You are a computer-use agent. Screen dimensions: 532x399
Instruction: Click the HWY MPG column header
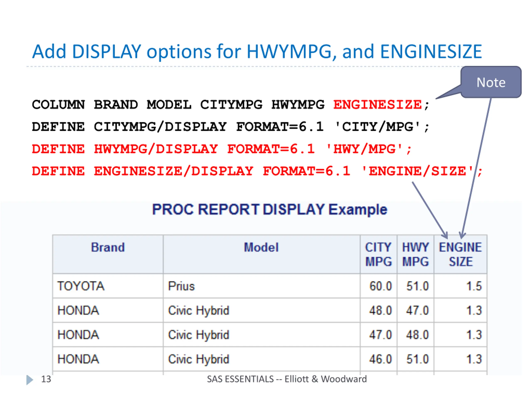pos(416,254)
